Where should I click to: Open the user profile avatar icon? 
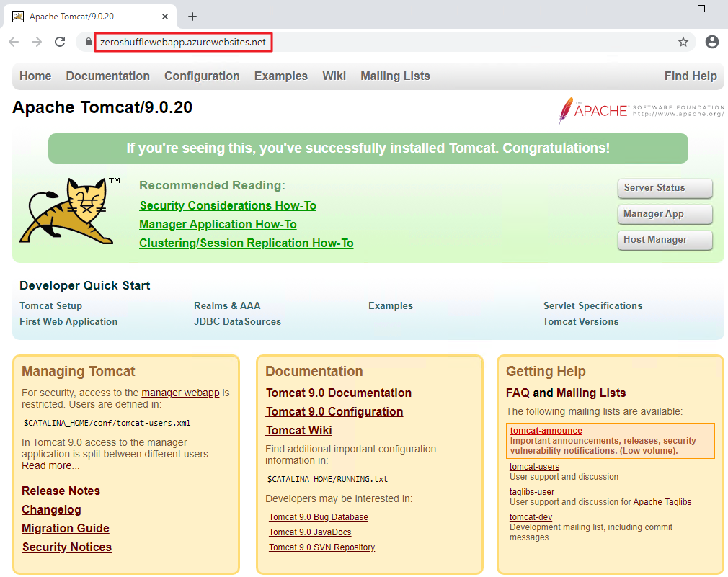coord(711,43)
